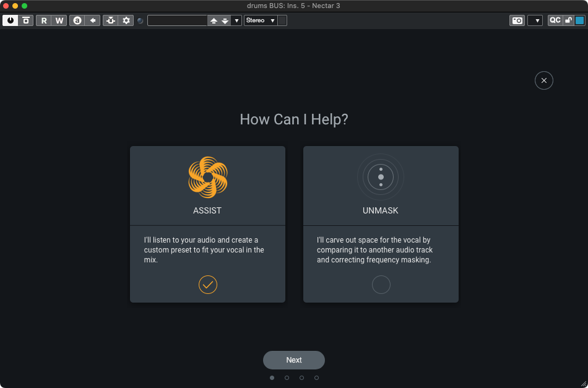This screenshot has height=388, width=588.
Task: Click the small round indicator next to gear
Action: [x=141, y=20]
